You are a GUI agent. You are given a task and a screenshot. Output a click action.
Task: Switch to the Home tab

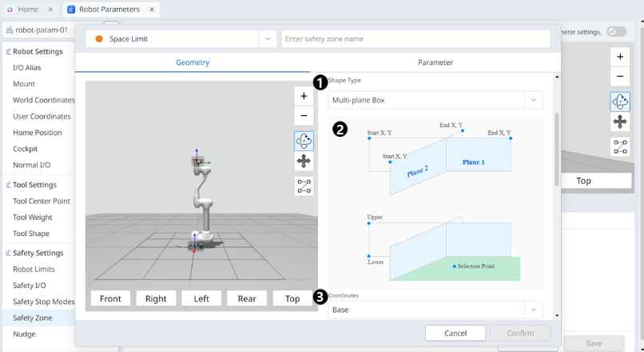pos(28,10)
